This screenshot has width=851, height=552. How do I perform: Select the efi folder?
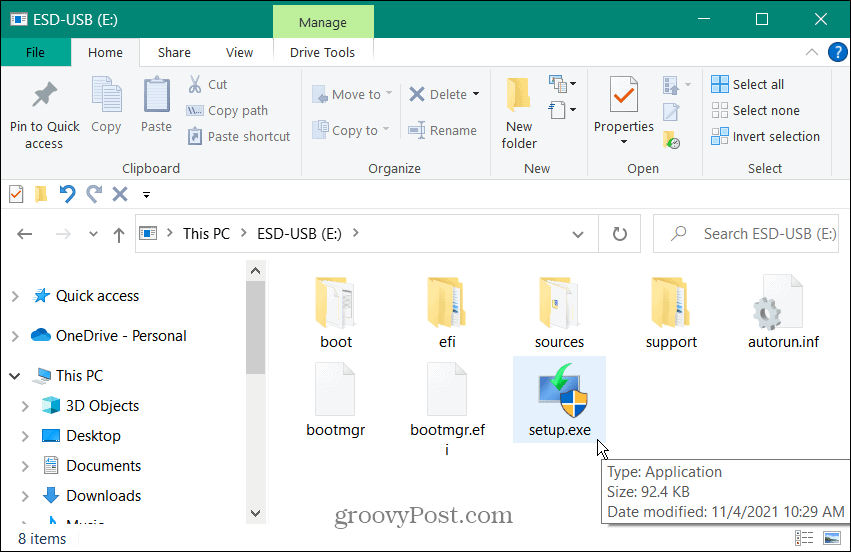click(x=447, y=312)
